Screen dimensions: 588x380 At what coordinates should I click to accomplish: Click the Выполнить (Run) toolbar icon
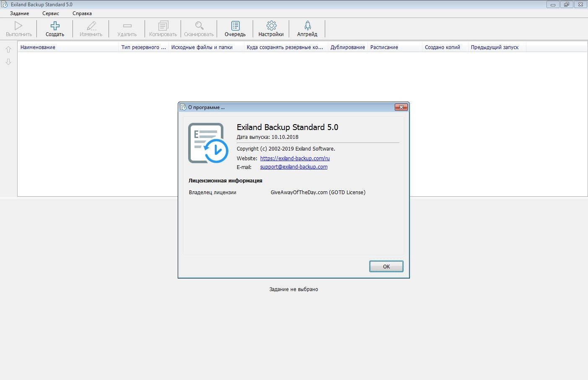[x=18, y=26]
